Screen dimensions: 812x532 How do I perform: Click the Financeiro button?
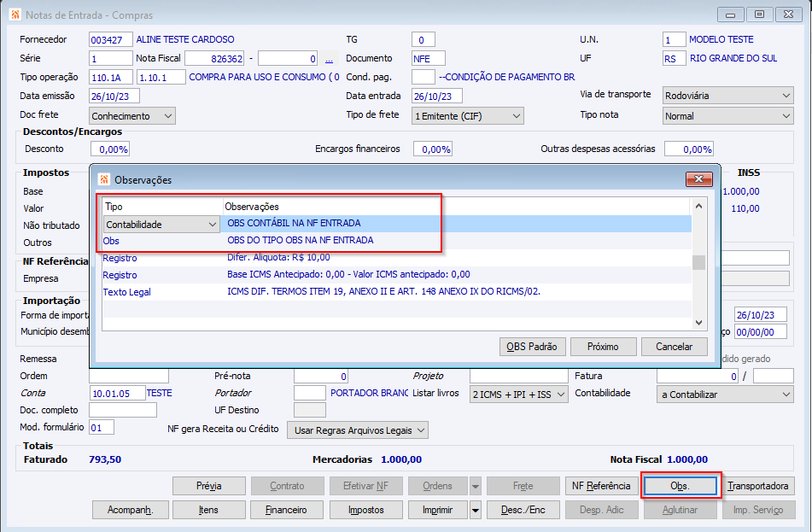click(x=287, y=510)
